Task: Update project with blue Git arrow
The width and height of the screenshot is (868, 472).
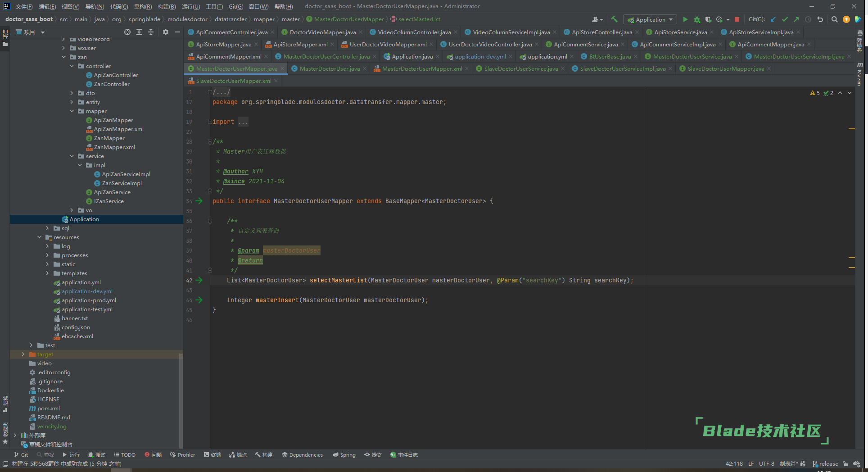Action: [x=773, y=19]
